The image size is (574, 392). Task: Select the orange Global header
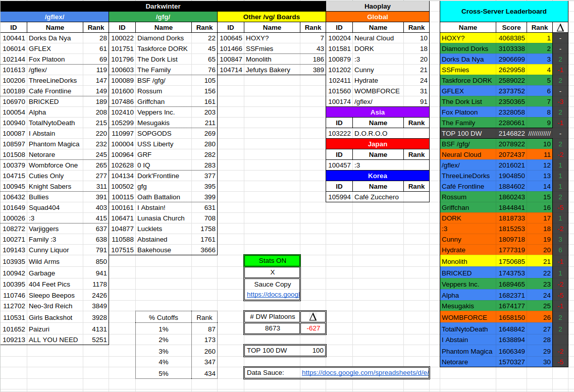click(378, 17)
